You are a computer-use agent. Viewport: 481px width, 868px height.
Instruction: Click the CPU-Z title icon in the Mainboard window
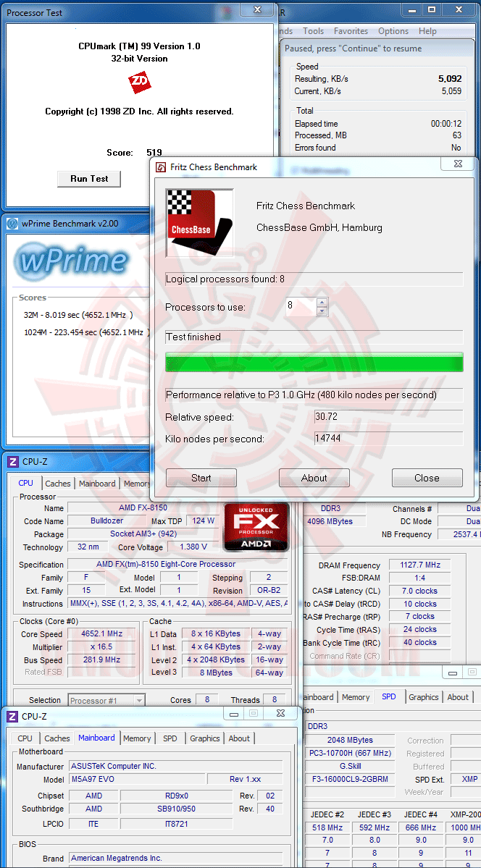coord(13,716)
